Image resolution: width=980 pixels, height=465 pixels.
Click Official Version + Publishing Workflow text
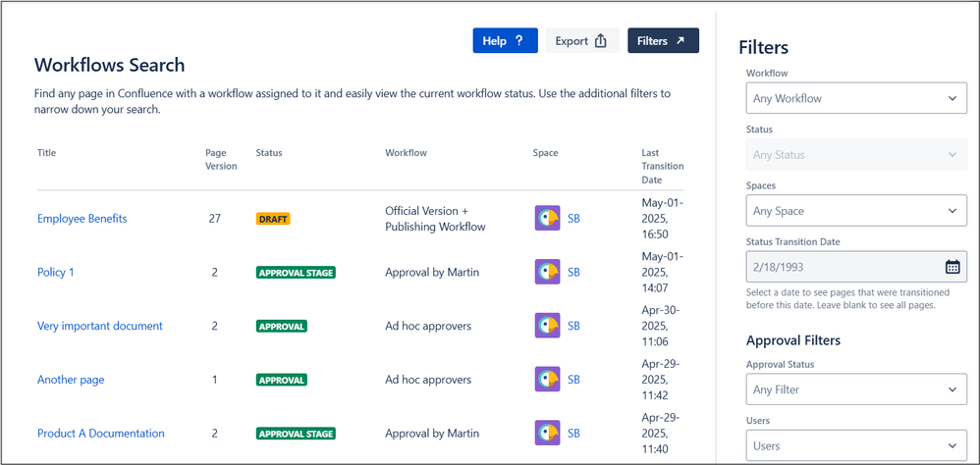tap(435, 219)
